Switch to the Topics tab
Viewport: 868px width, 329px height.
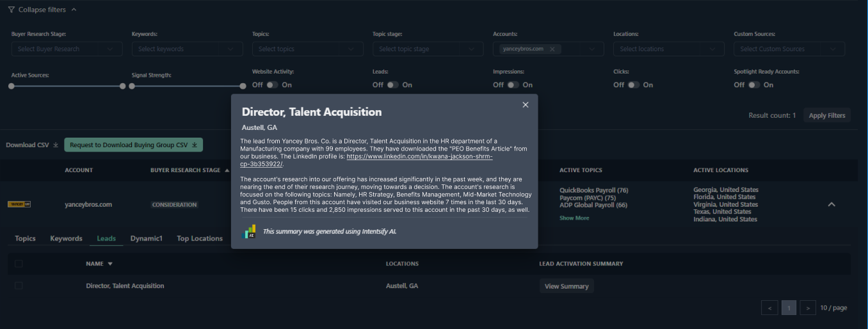point(25,239)
